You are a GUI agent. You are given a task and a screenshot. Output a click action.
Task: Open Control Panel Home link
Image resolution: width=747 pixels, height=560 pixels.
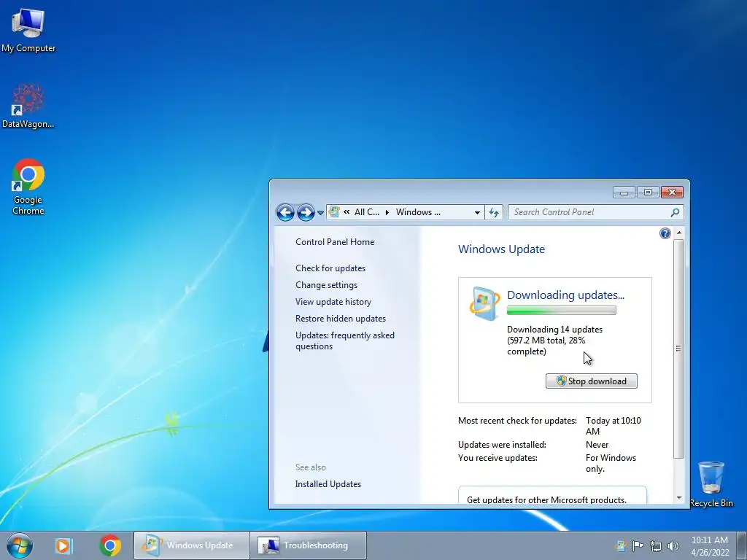coord(335,242)
